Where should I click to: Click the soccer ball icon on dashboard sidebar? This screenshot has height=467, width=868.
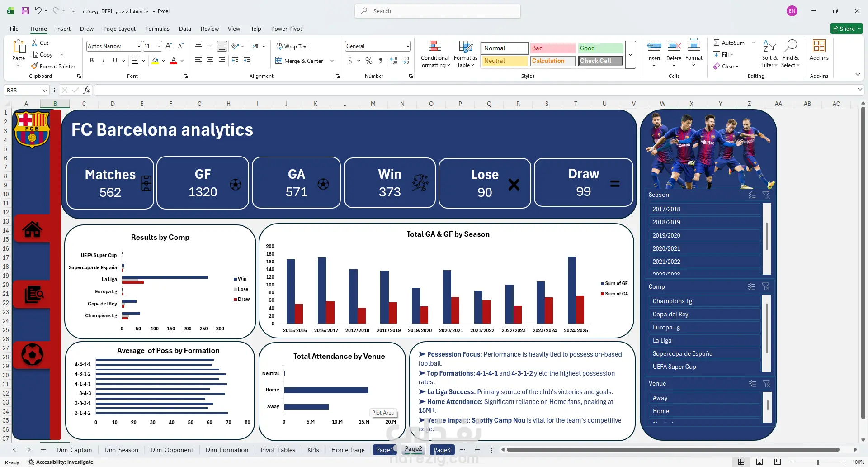[x=32, y=355]
